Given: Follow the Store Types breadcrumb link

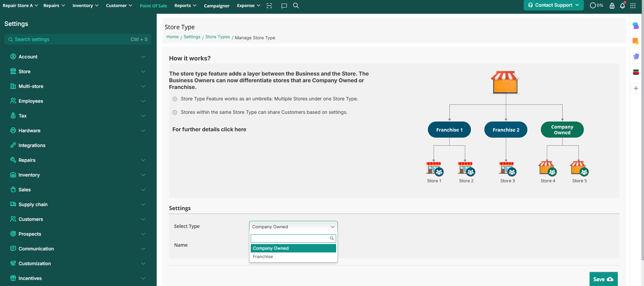Looking at the screenshot, I should pyautogui.click(x=217, y=37).
